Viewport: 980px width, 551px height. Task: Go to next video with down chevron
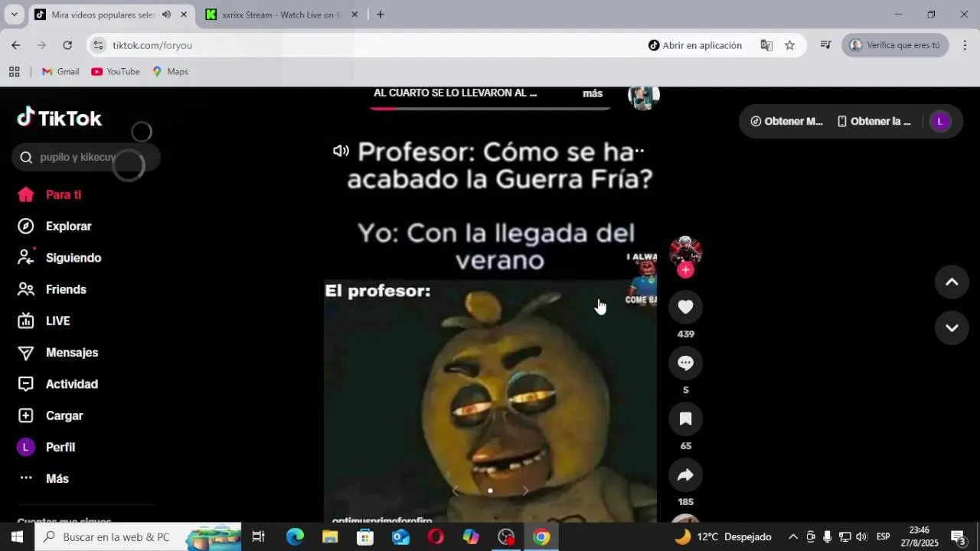click(952, 328)
